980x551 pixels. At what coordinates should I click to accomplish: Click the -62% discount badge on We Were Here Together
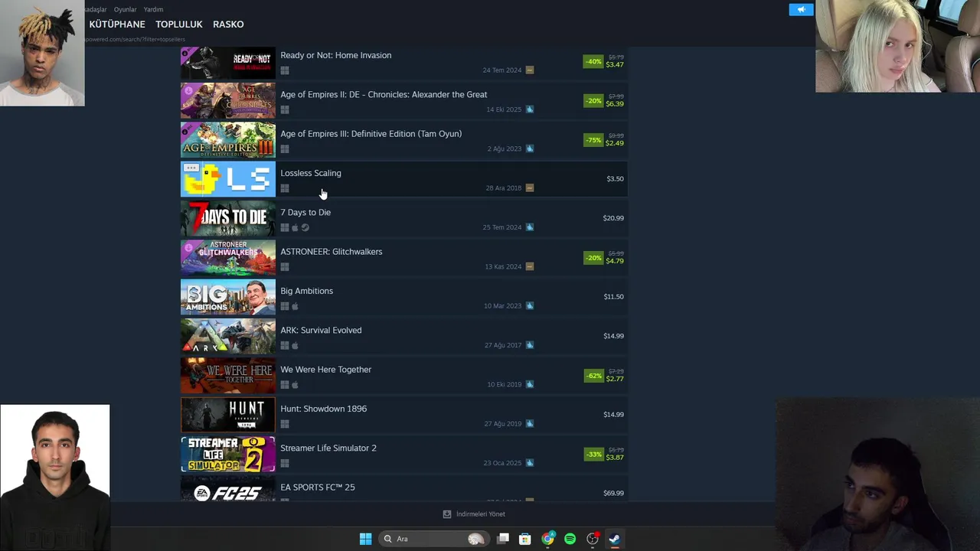tap(593, 376)
